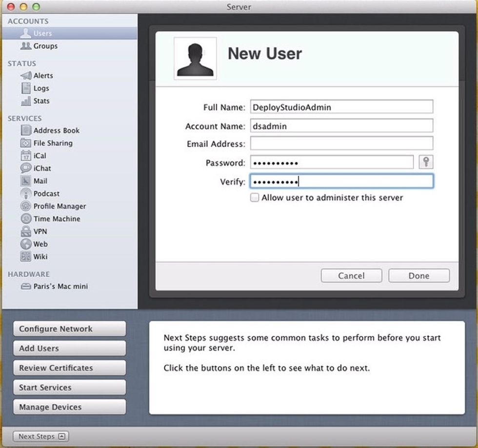Click into the Email Address field

pos(341,143)
